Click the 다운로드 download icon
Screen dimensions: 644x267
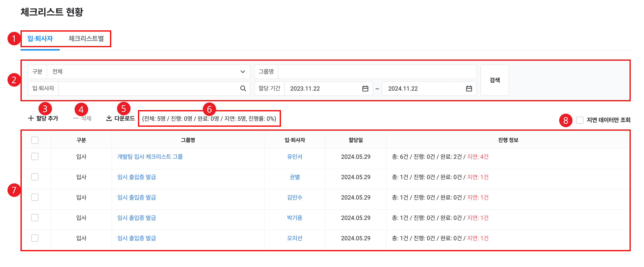[x=109, y=118]
